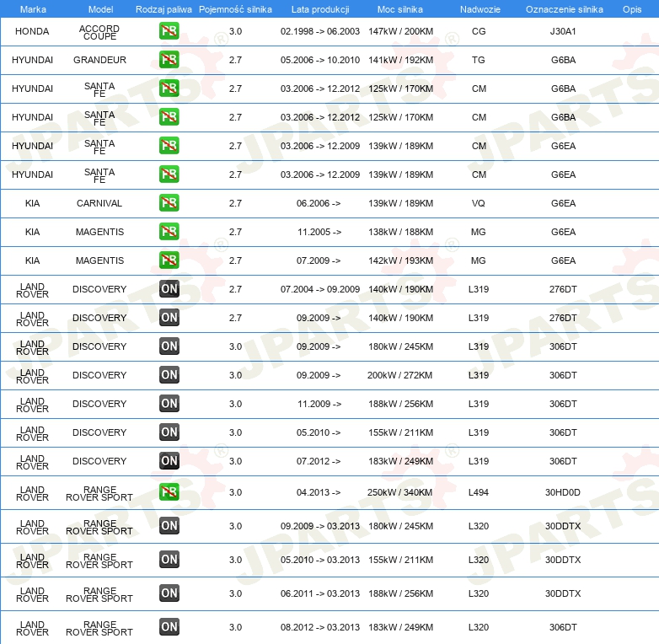This screenshot has height=644, width=659.
Task: Click production dates 07.2004 -> 09.2009
Action: coord(320,289)
